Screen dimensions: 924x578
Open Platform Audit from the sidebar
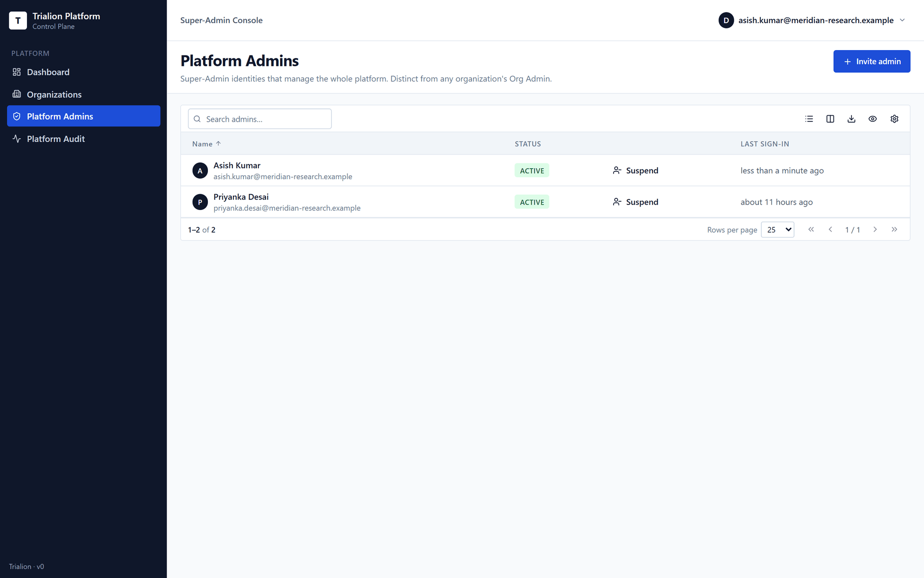pyautogui.click(x=84, y=139)
